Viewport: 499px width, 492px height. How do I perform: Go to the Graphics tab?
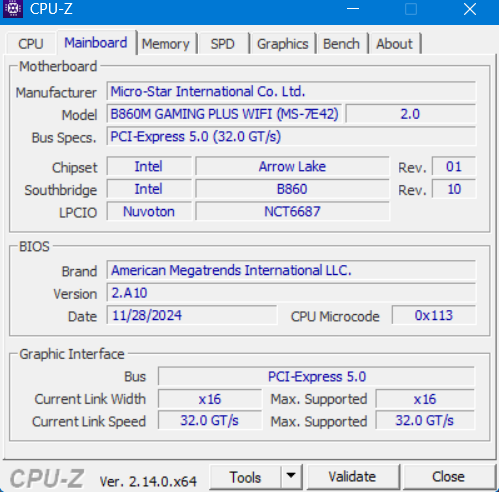pyautogui.click(x=283, y=44)
